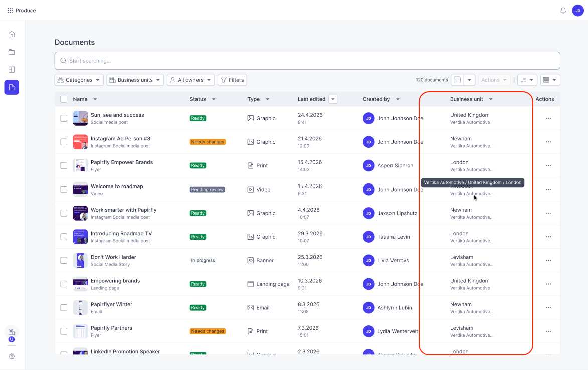Toggle the select-all checkbox in Name header

[x=64, y=99]
